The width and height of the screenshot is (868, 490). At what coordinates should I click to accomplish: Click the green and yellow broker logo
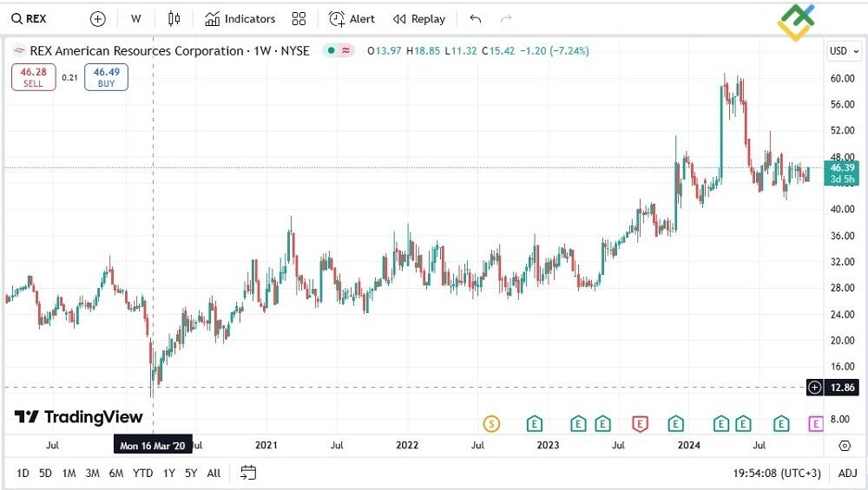point(796,23)
